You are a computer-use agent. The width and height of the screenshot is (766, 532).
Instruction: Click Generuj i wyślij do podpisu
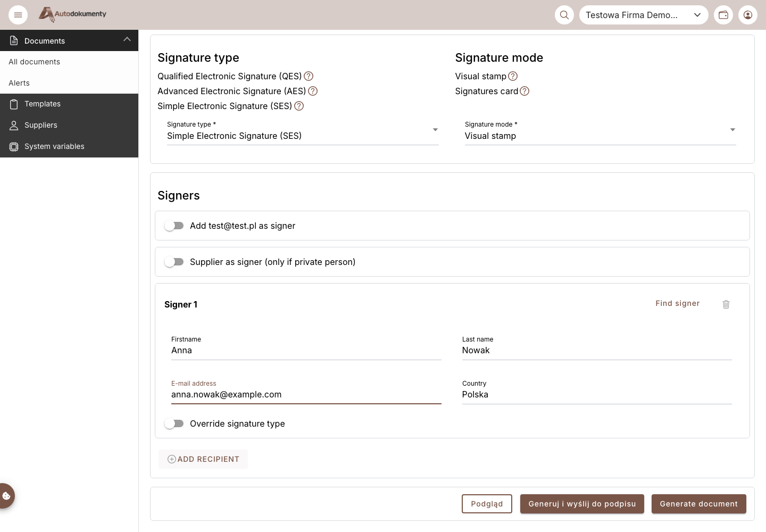582,504
